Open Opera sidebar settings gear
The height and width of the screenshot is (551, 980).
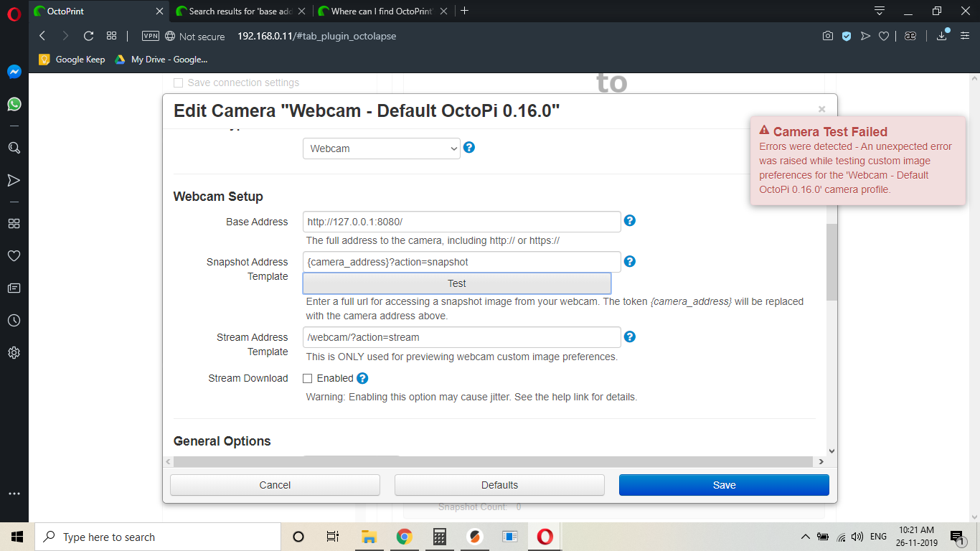[x=14, y=353]
